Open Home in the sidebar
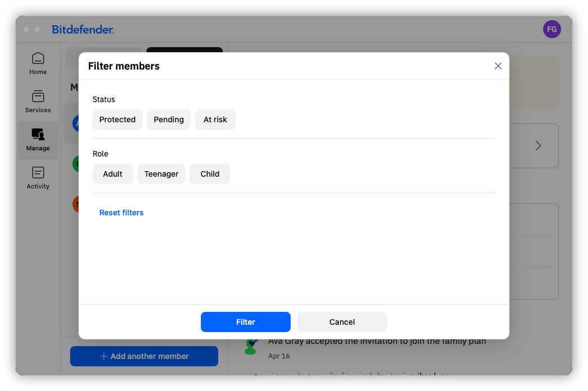The image size is (588, 391). (x=38, y=64)
